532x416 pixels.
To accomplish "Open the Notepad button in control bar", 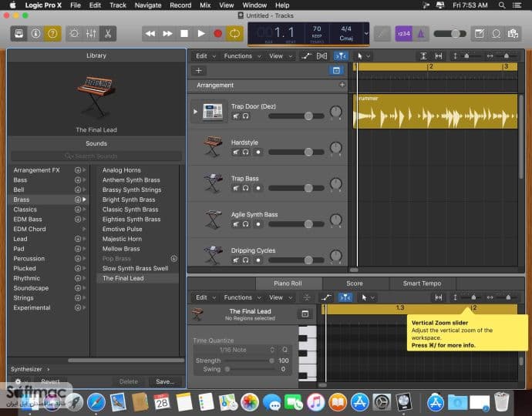I will coord(480,34).
